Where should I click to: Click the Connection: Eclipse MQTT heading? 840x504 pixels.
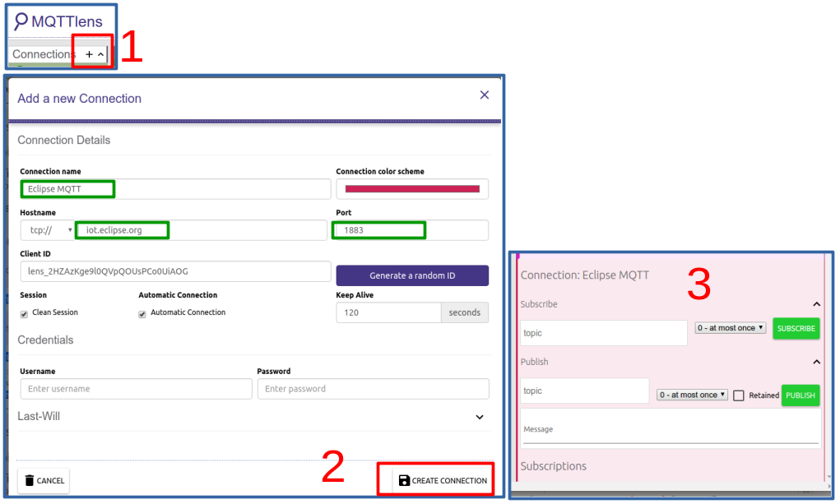584,275
